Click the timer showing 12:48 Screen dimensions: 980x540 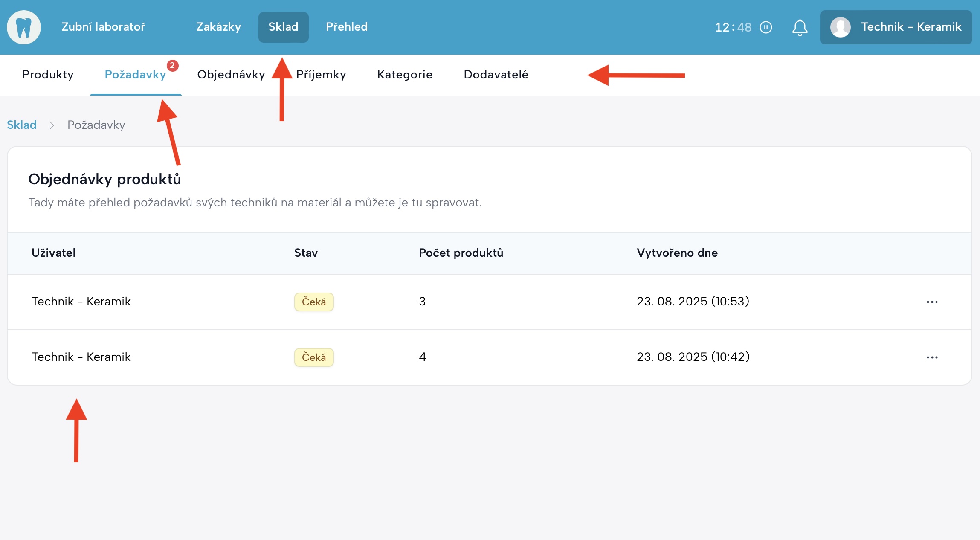click(x=733, y=27)
